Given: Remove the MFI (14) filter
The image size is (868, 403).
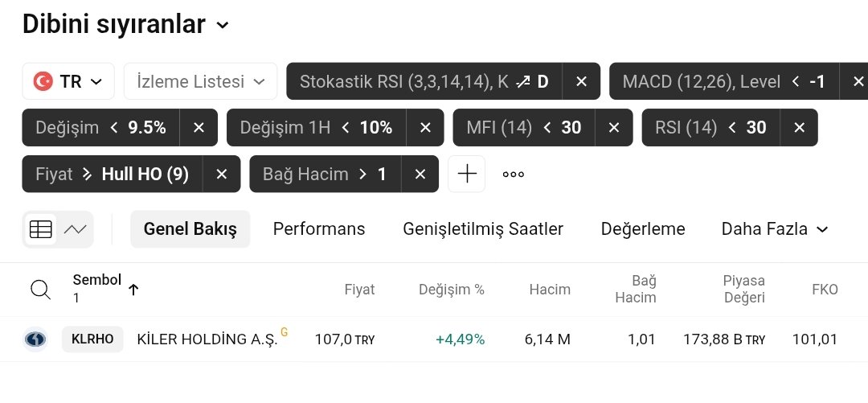Looking at the screenshot, I should pyautogui.click(x=614, y=127).
